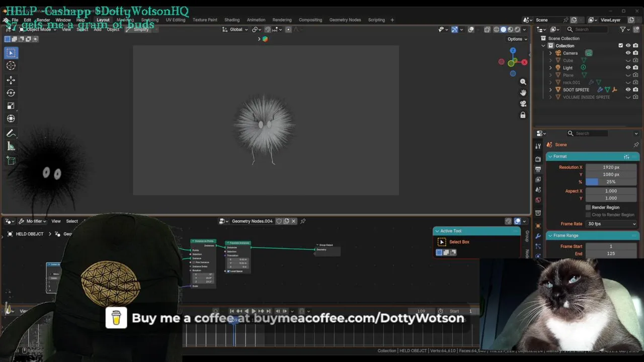Image resolution: width=644 pixels, height=362 pixels.
Task: Open the Object properties tab
Action: click(538, 226)
